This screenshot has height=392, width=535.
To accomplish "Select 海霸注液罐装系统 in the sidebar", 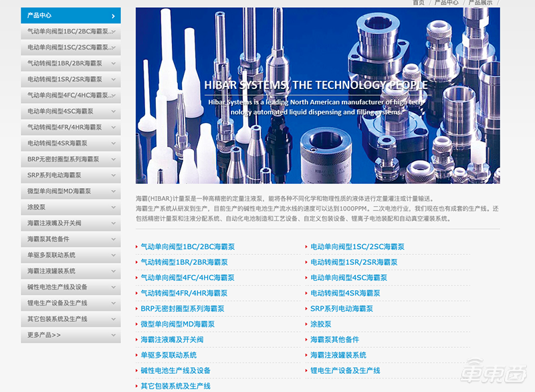I will click(51, 271).
